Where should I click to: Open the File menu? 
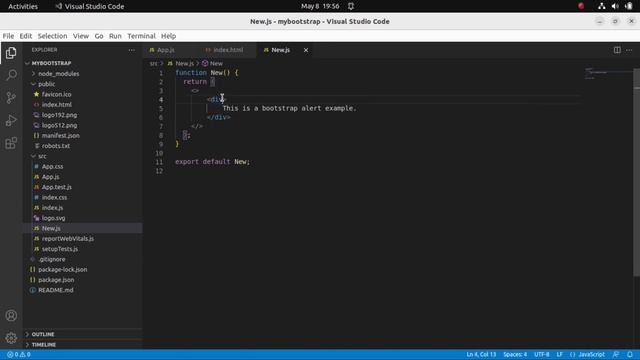(x=8, y=36)
